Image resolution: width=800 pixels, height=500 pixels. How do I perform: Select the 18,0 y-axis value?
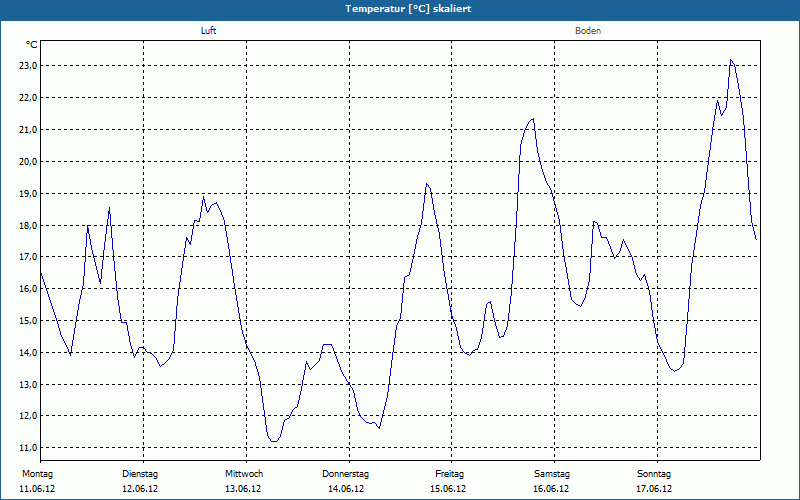(x=28, y=226)
